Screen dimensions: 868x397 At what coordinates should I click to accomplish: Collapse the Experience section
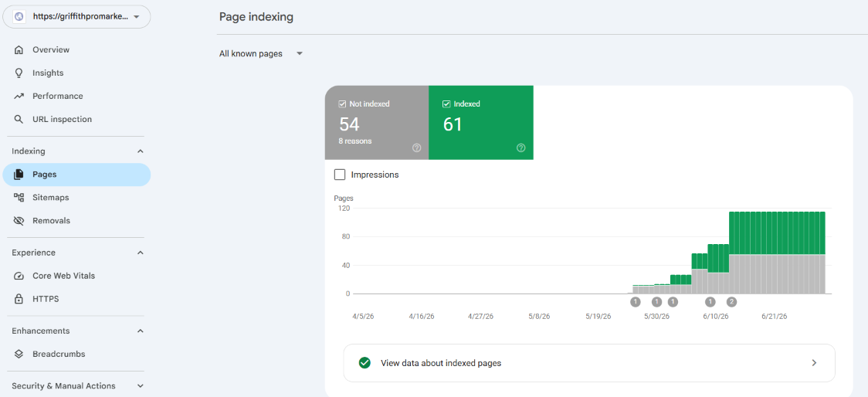(x=140, y=253)
